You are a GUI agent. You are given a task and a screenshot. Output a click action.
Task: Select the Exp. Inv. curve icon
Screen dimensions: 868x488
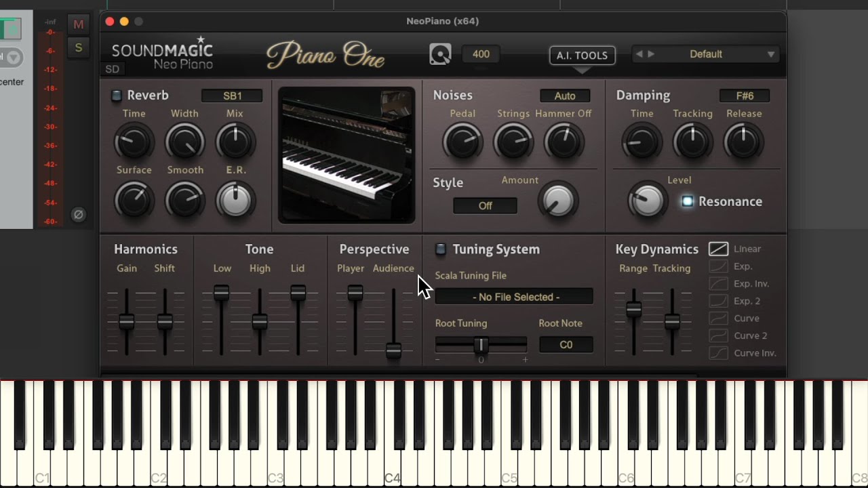(718, 283)
